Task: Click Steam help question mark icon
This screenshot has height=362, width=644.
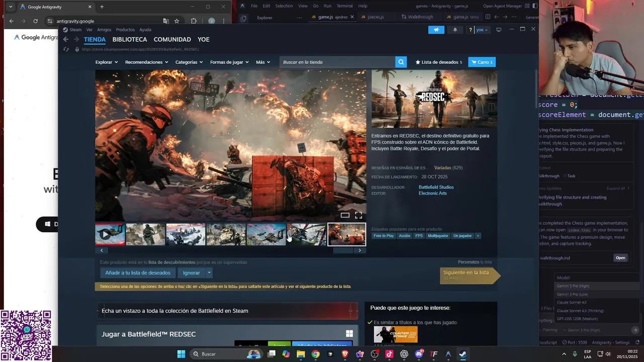Action: [470, 30]
